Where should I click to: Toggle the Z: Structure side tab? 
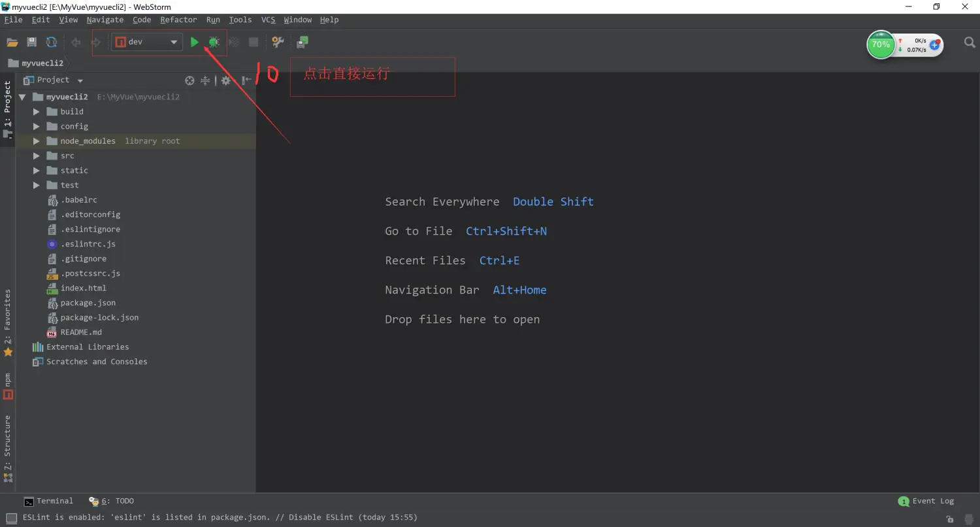pyautogui.click(x=8, y=449)
